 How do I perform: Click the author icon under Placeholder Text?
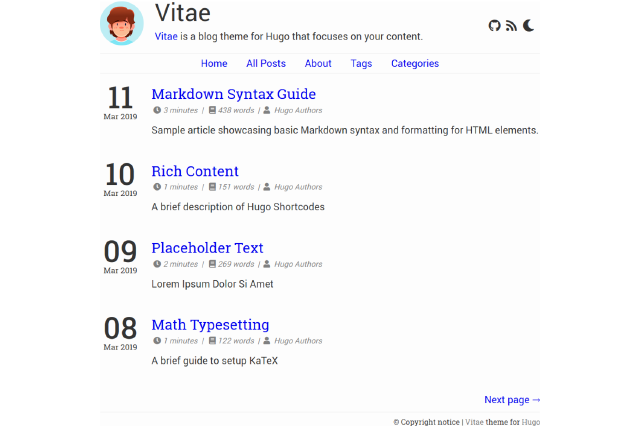267,264
